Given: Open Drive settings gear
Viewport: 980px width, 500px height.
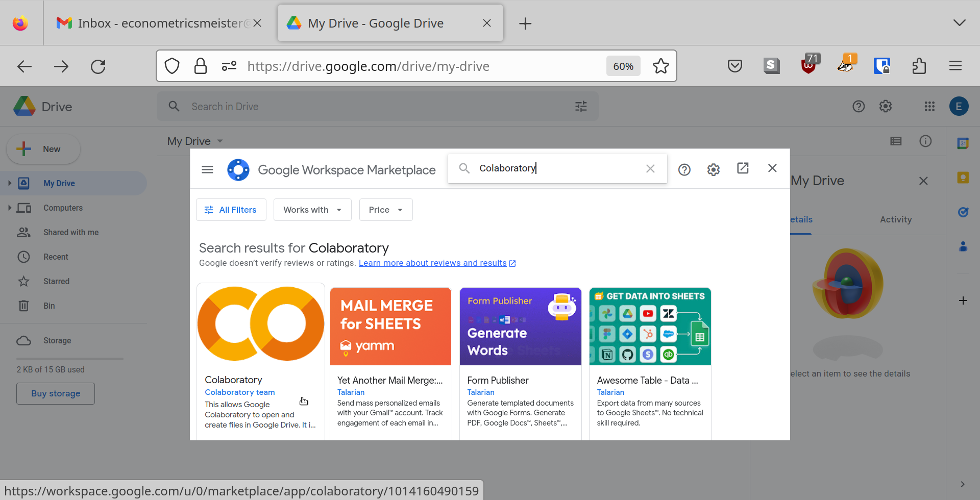Looking at the screenshot, I should click(886, 106).
